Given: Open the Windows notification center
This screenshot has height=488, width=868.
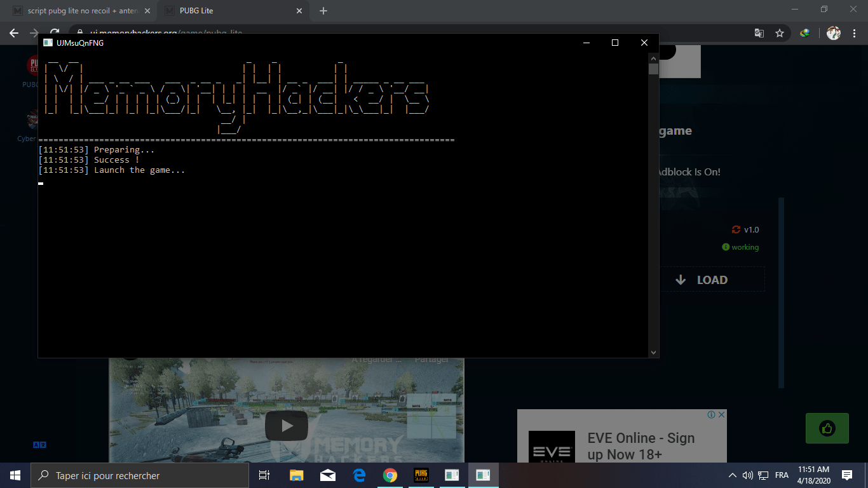Looking at the screenshot, I should point(847,475).
